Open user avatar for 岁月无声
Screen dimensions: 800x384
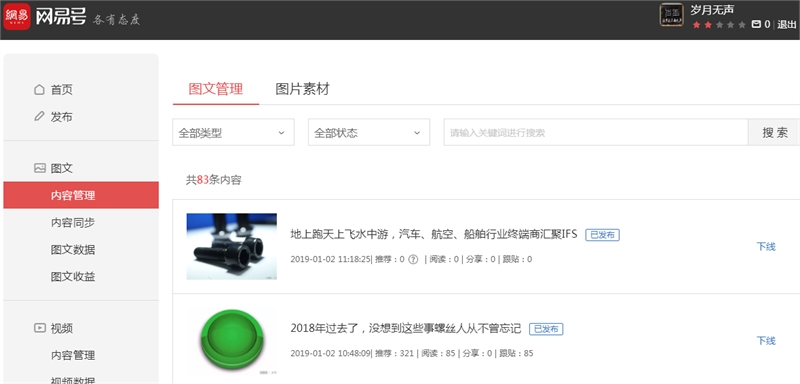point(671,15)
